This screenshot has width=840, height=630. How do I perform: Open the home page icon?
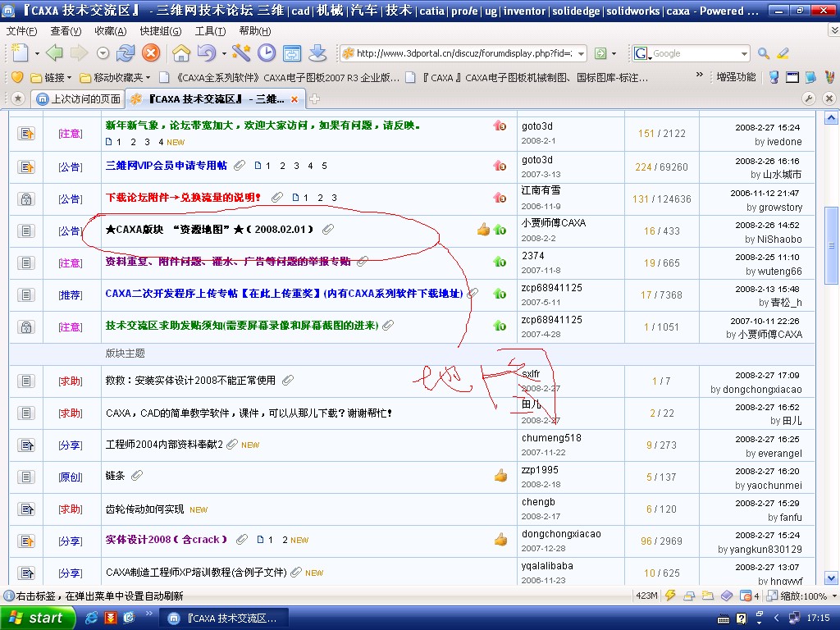(181, 53)
